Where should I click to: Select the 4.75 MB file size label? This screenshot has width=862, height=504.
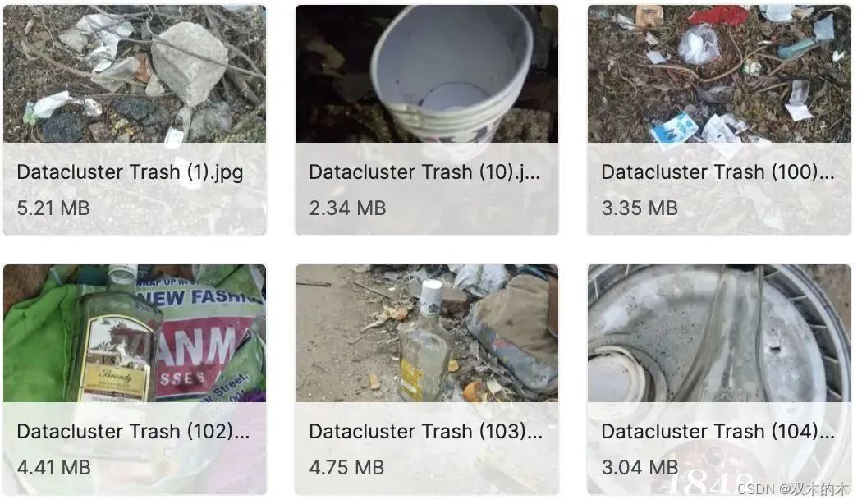pos(347,468)
